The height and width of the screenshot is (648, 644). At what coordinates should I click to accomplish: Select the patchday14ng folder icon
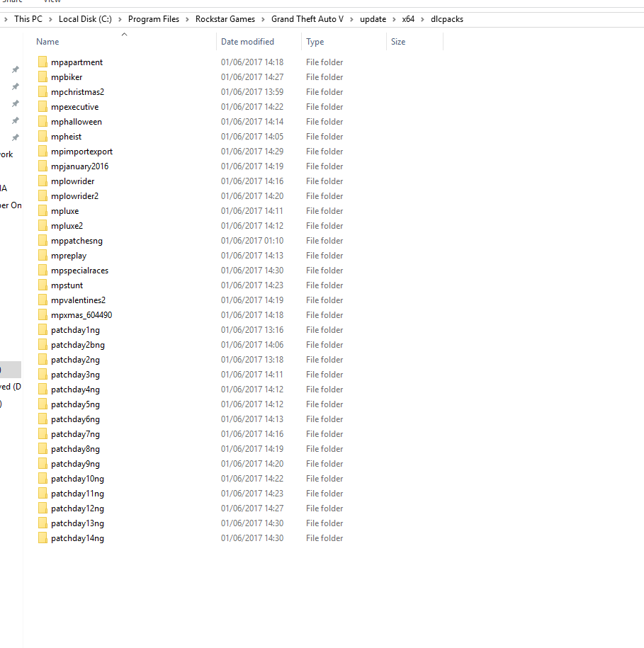point(43,538)
